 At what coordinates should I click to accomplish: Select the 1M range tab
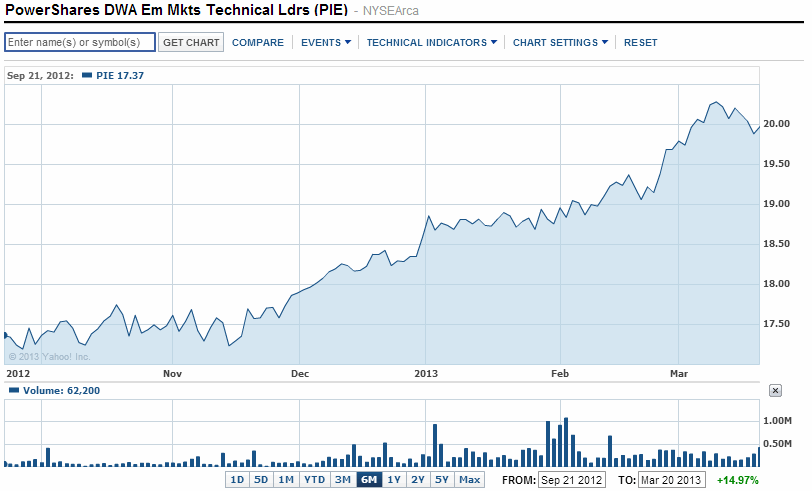tap(286, 480)
